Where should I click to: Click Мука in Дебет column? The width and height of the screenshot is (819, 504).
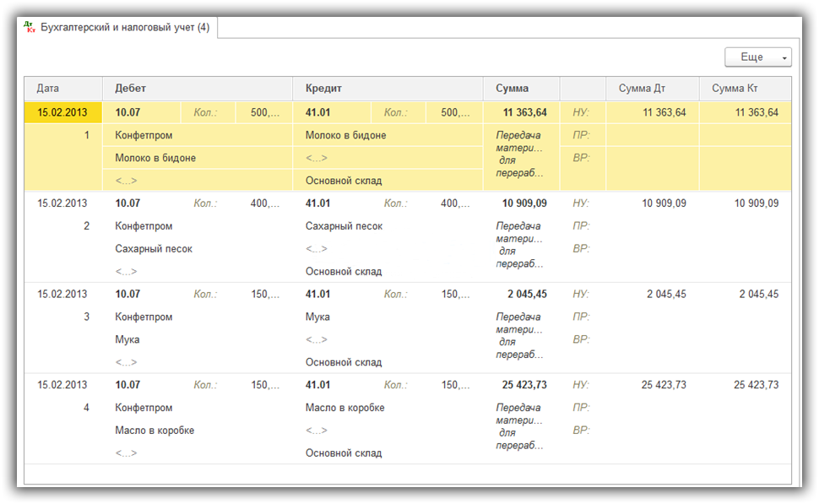click(x=127, y=339)
